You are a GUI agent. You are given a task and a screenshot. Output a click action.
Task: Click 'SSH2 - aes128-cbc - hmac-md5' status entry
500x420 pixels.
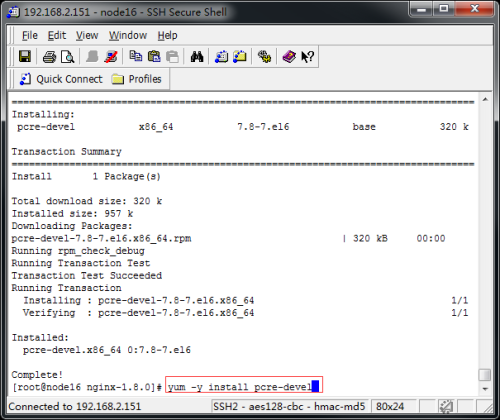coord(289,406)
